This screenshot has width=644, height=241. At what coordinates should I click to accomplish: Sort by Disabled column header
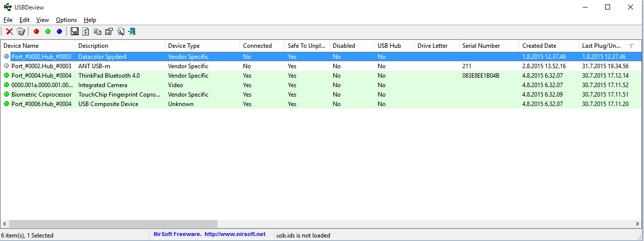tap(352, 46)
